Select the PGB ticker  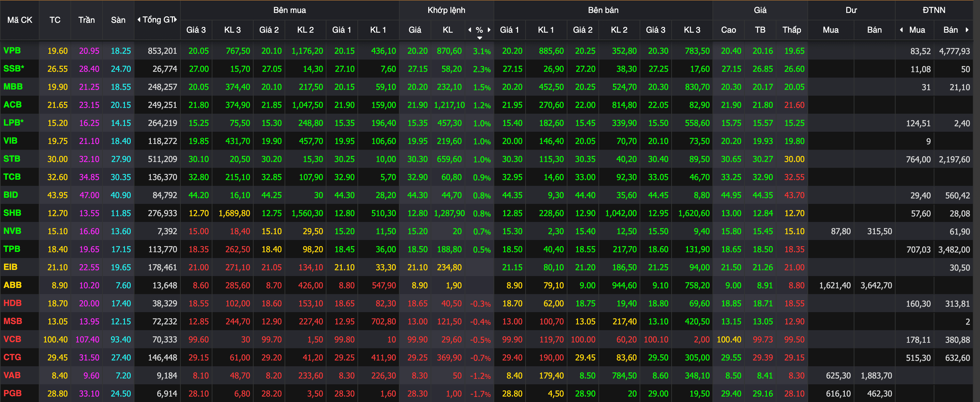pos(12,393)
